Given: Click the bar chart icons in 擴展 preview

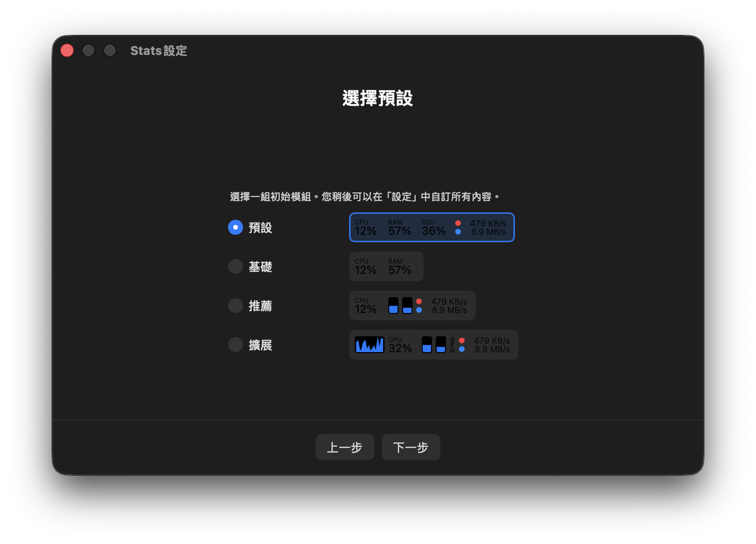Looking at the screenshot, I should click(x=434, y=345).
